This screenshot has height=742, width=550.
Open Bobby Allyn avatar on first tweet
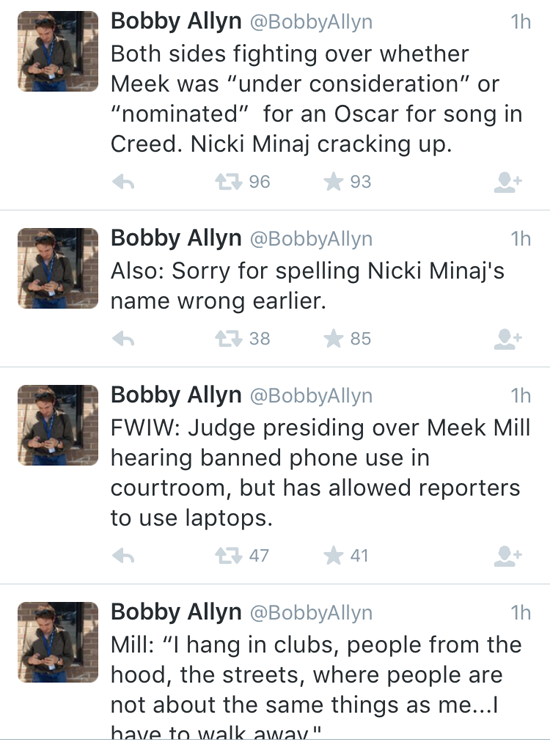58,52
